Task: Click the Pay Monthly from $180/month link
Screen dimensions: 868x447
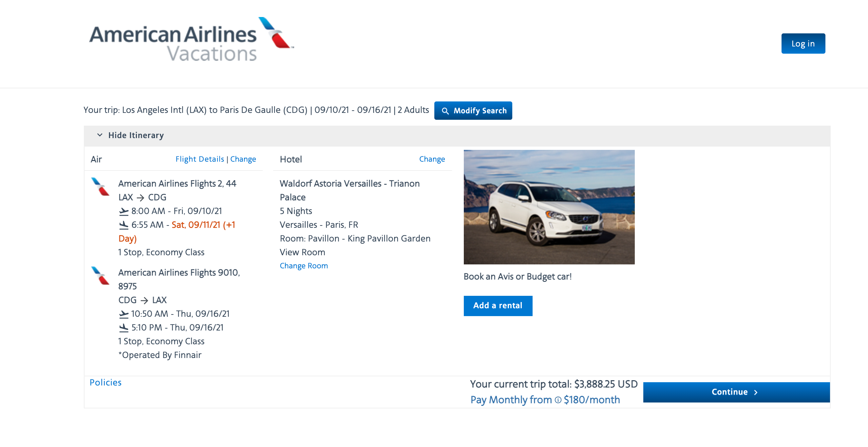Action: tap(545, 400)
